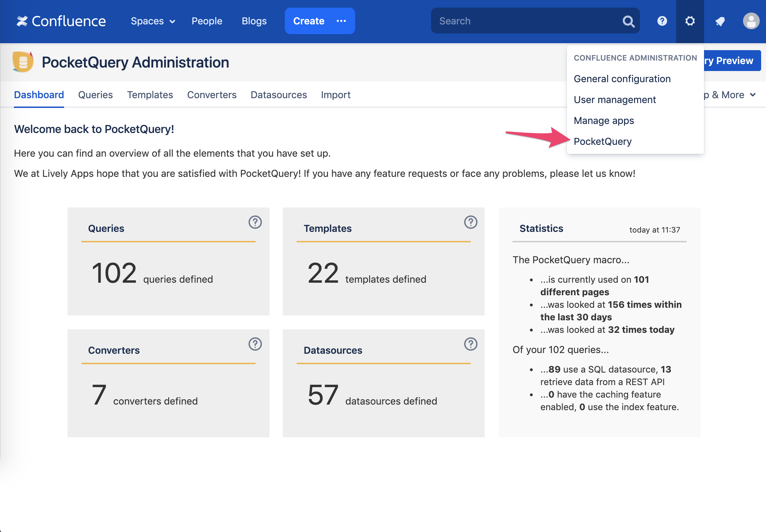Viewport: 766px width, 532px height.
Task: Click the magnifying glass search icon
Action: pos(628,21)
